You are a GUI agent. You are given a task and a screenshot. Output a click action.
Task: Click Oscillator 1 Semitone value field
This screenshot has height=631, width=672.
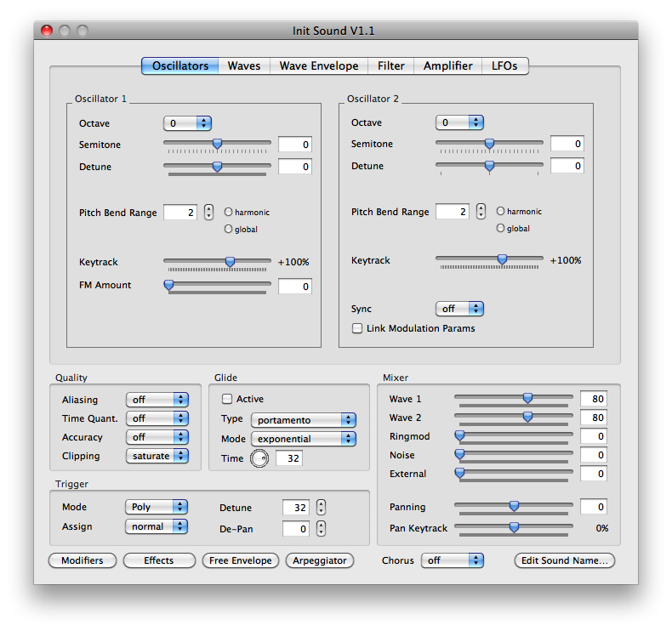pyautogui.click(x=295, y=145)
